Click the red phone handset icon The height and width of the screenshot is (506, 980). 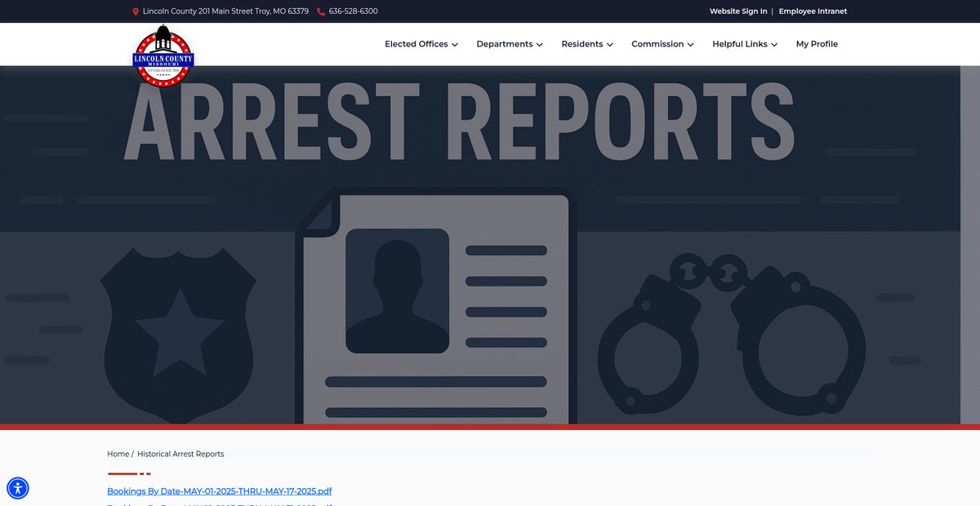pos(321,11)
